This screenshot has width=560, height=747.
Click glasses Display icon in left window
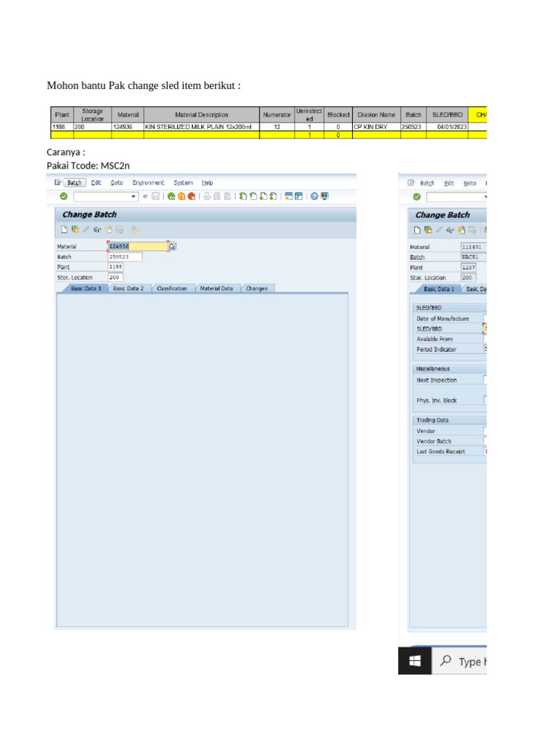tap(97, 230)
